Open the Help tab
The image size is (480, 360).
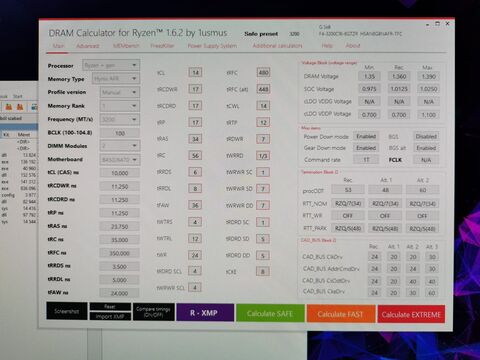click(327, 46)
